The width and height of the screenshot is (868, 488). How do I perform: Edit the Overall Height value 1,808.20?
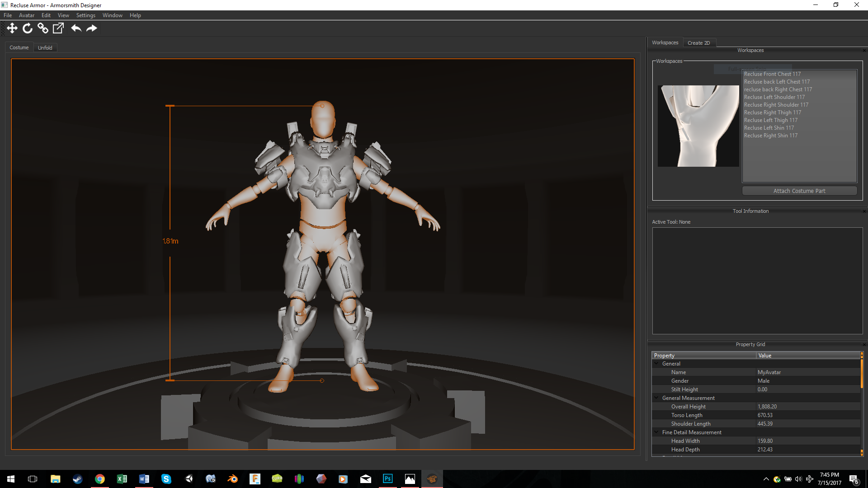click(808, 407)
